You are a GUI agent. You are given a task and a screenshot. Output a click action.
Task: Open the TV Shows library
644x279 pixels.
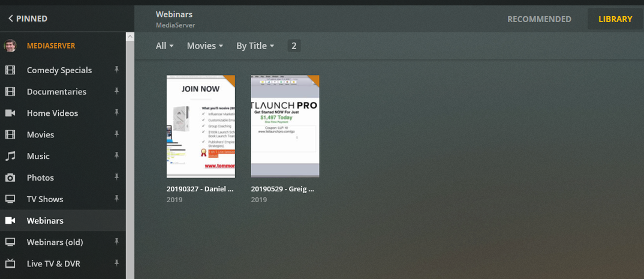pyautogui.click(x=45, y=199)
